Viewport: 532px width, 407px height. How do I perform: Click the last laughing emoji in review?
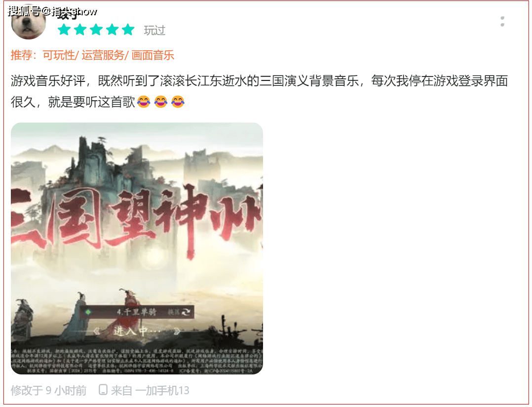178,102
